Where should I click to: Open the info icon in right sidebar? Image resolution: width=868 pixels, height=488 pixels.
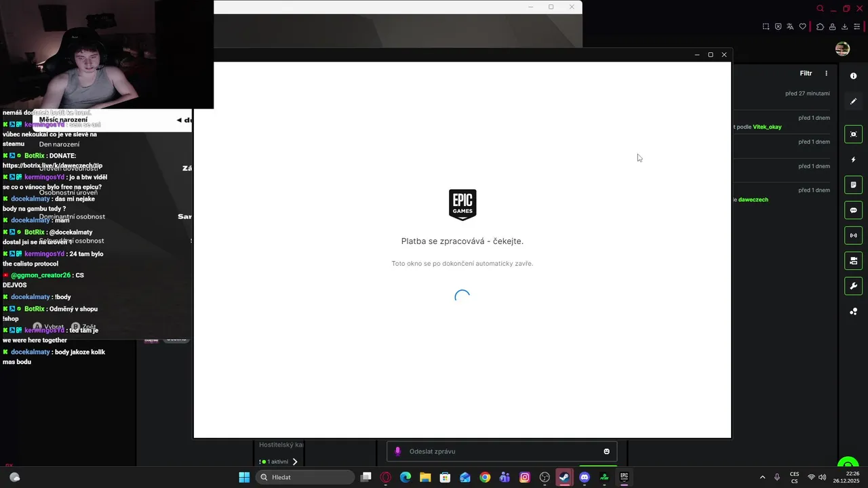854,76
